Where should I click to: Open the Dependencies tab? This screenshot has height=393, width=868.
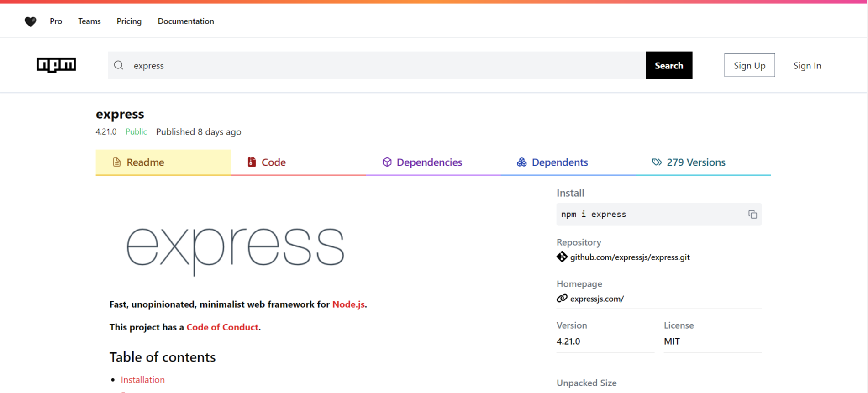click(x=433, y=162)
